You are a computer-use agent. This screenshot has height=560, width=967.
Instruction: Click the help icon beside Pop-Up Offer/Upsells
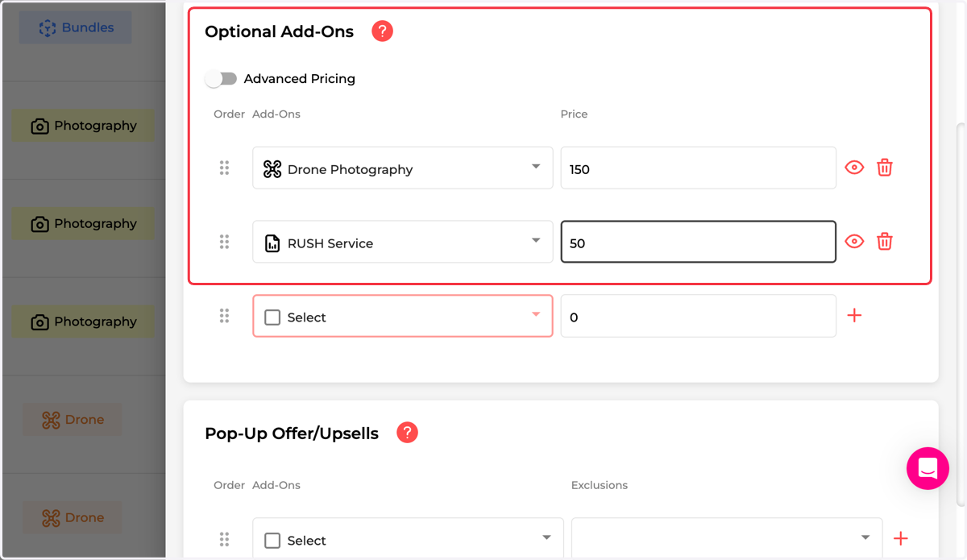coord(408,433)
